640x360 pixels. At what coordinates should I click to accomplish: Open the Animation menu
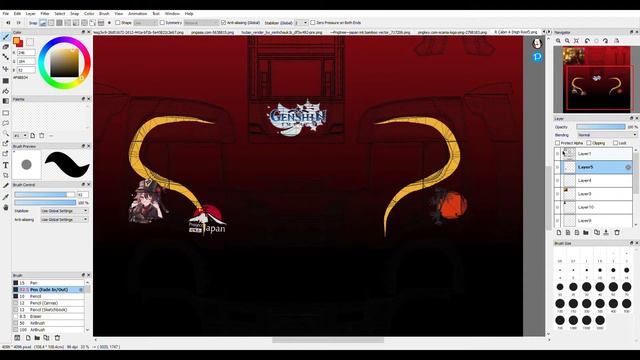click(x=138, y=13)
